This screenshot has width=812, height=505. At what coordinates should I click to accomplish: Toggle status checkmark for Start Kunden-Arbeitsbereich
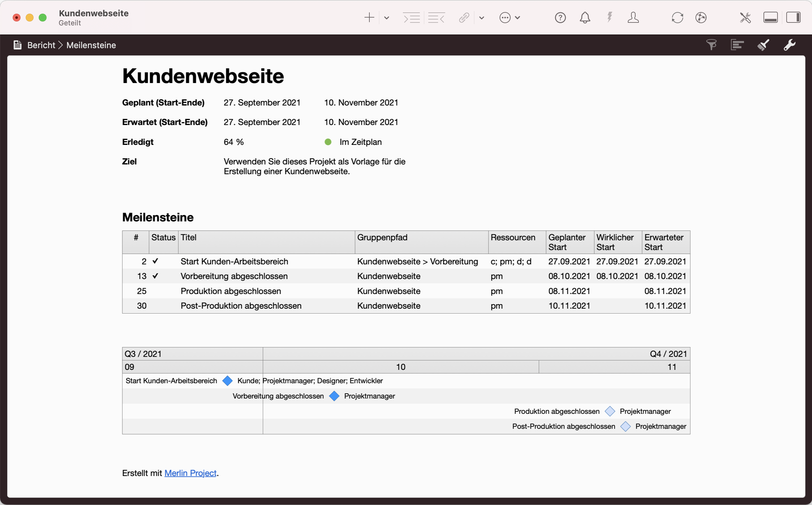click(156, 261)
